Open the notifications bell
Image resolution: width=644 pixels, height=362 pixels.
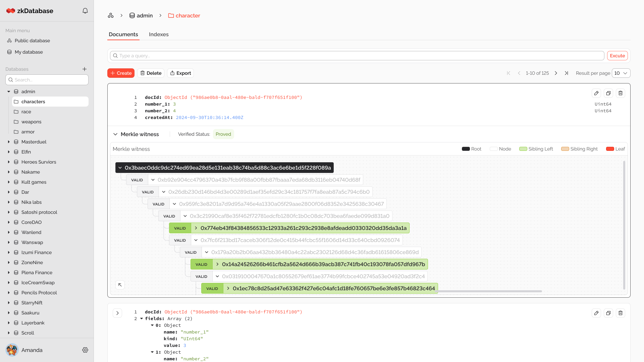(85, 11)
